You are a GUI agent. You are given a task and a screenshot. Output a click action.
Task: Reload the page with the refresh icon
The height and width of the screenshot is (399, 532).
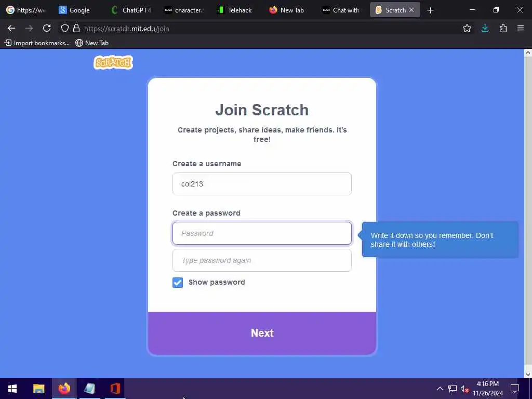tap(47, 29)
